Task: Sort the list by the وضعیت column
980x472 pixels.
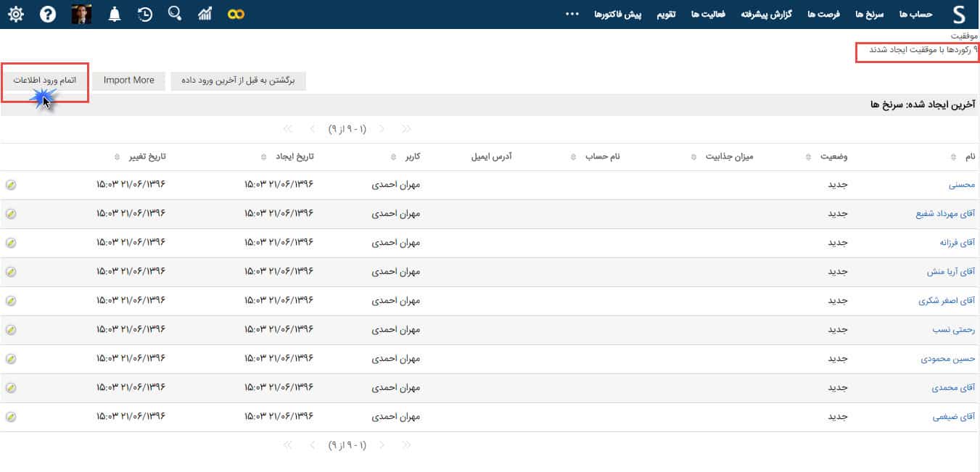Action: click(836, 157)
